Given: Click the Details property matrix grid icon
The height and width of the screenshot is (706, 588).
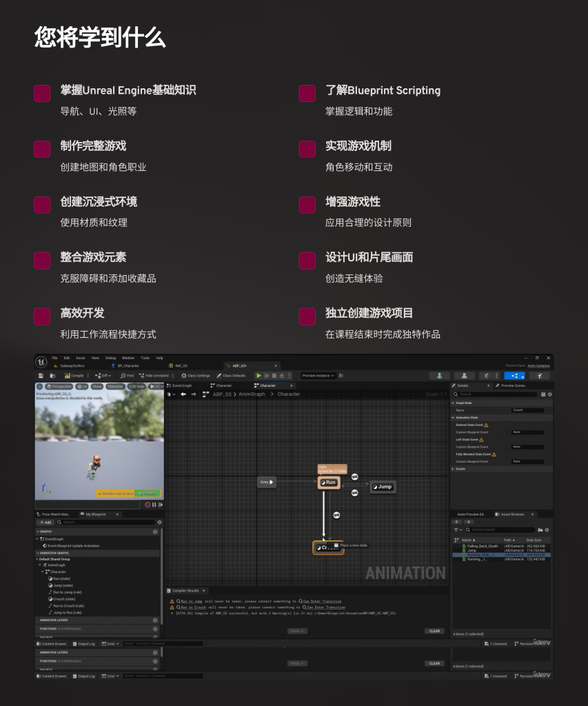Looking at the screenshot, I should (543, 394).
